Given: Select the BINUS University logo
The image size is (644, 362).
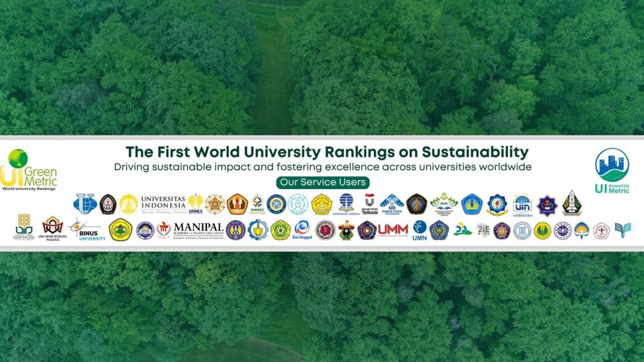Looking at the screenshot, I should click(89, 230).
